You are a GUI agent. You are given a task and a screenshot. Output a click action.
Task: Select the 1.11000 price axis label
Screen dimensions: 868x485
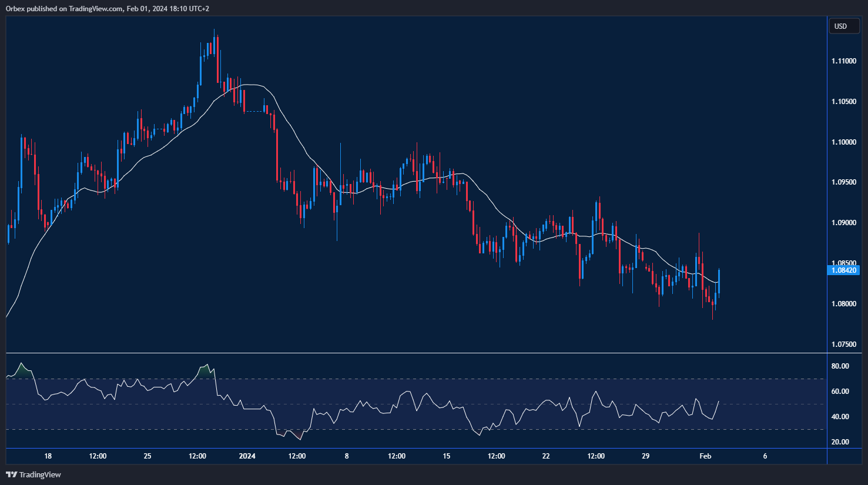843,61
